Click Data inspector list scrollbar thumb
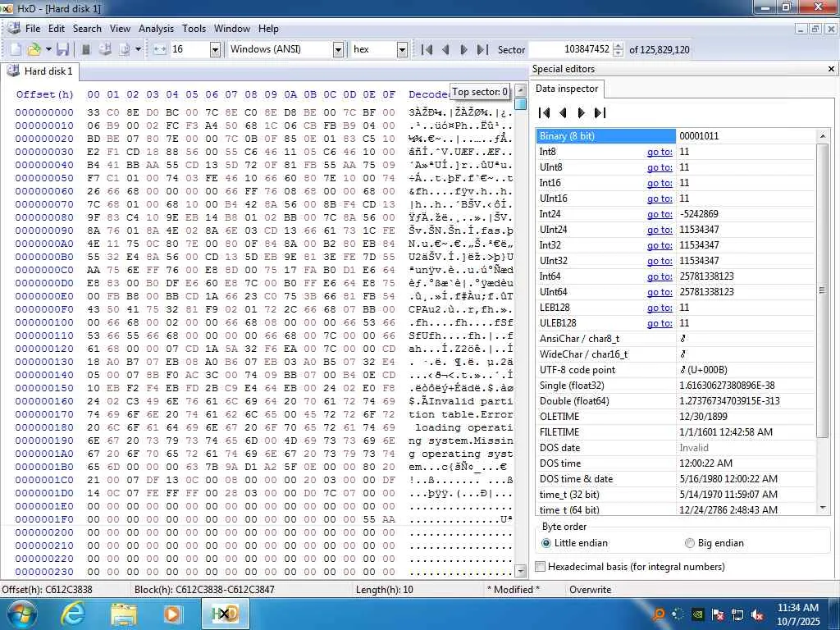 coord(822,290)
